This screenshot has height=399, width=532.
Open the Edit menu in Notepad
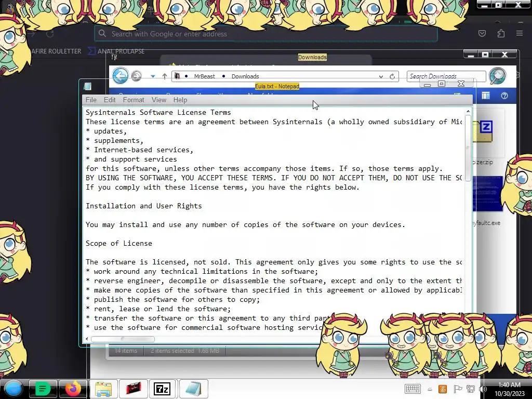click(x=110, y=100)
